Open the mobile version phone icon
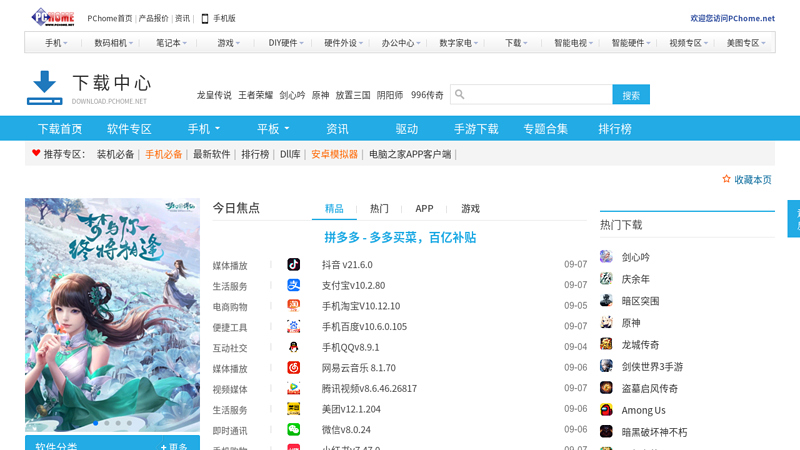800x450 pixels. pos(205,18)
